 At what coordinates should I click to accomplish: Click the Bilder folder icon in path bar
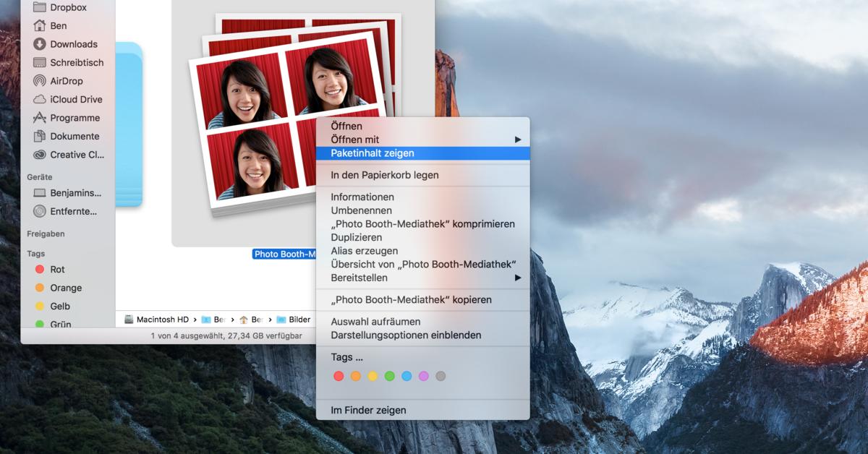click(x=281, y=319)
